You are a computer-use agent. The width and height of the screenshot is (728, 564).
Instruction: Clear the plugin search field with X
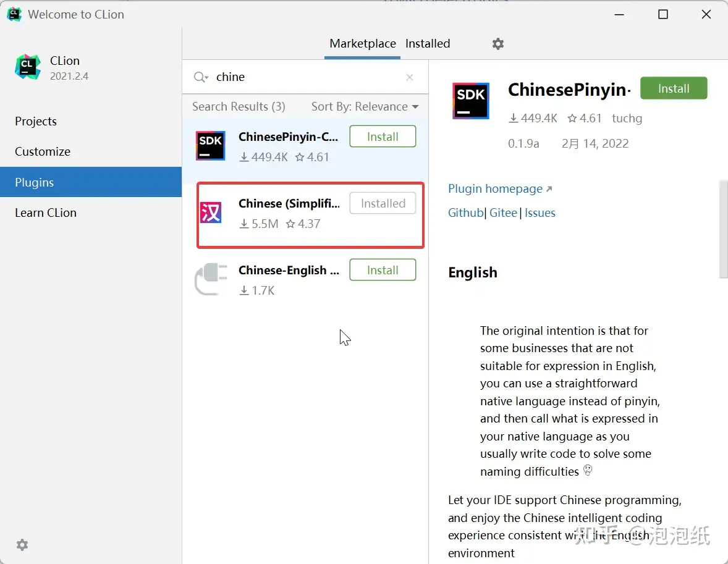tap(410, 77)
